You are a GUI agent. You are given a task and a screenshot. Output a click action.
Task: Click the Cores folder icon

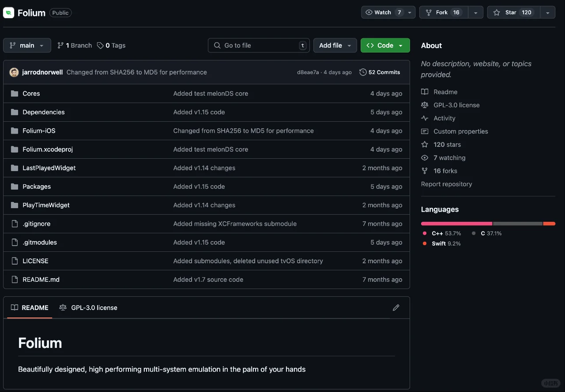(15, 93)
